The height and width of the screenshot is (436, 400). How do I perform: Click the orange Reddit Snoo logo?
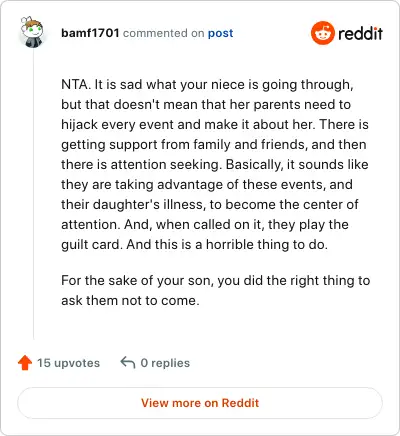(x=322, y=33)
